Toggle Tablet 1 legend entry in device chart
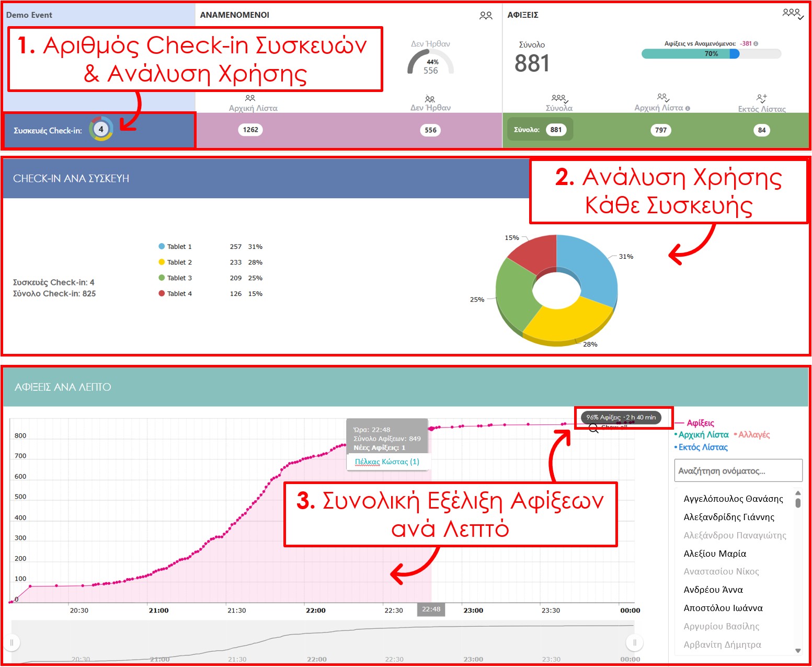Image resolution: width=812 pixels, height=667 pixels. pyautogui.click(x=175, y=247)
